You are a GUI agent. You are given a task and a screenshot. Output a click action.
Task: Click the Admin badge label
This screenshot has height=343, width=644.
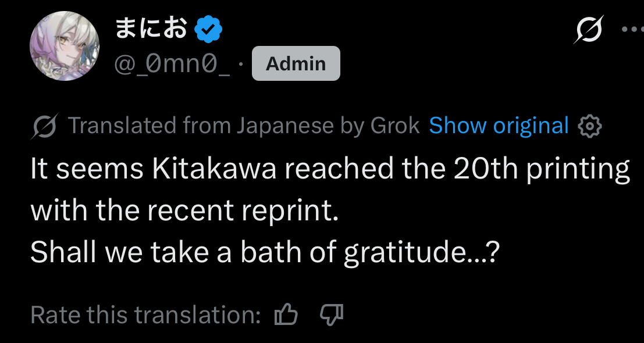(296, 63)
